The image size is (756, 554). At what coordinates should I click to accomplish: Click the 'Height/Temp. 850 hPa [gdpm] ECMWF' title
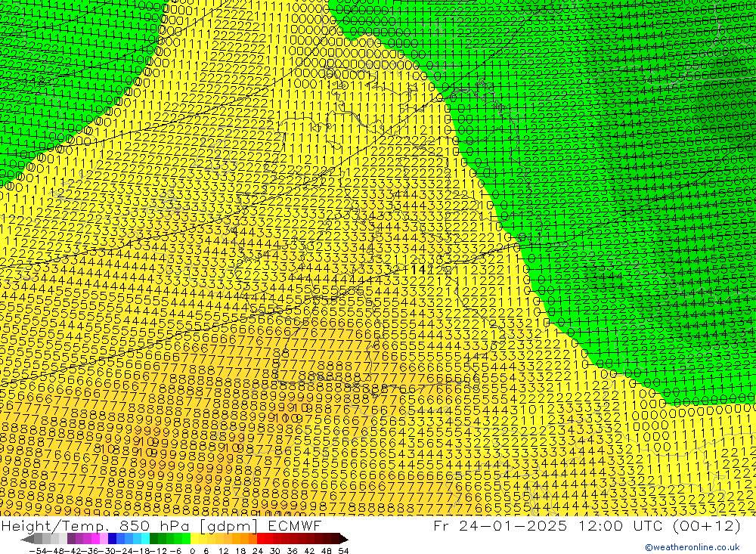[x=161, y=525]
